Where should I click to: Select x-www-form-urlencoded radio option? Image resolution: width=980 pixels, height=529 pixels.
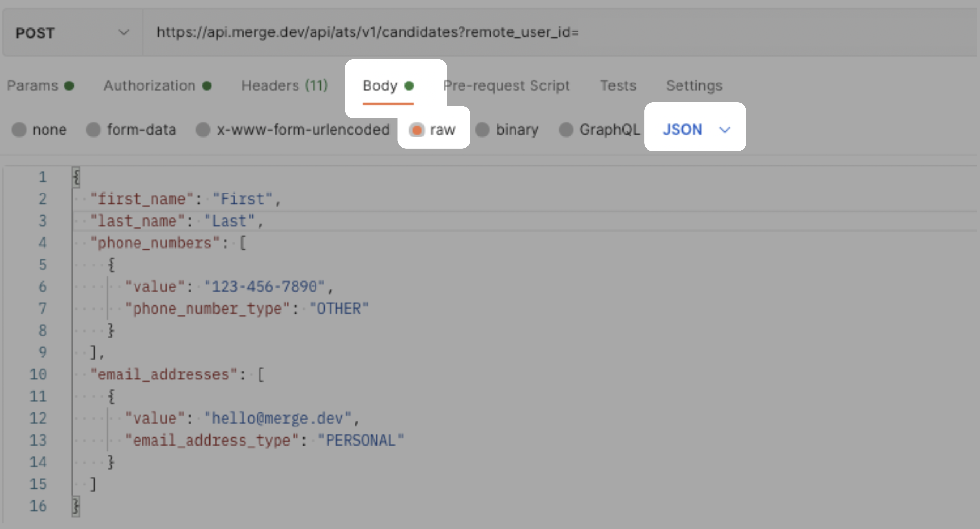coord(203,130)
